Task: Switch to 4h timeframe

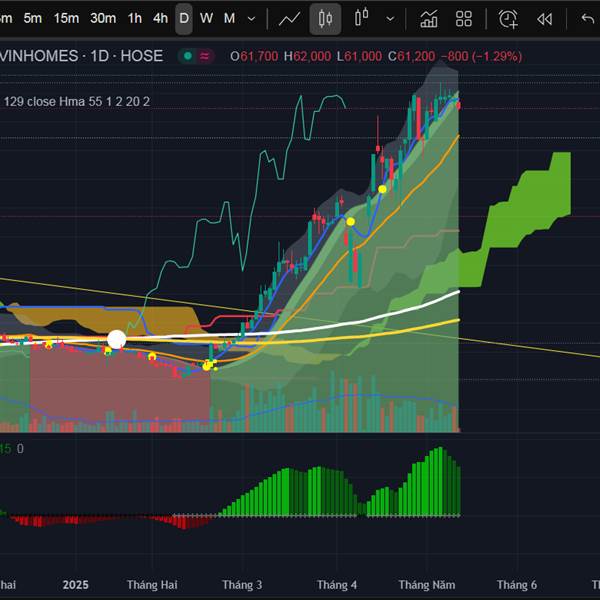Action: pyautogui.click(x=160, y=18)
